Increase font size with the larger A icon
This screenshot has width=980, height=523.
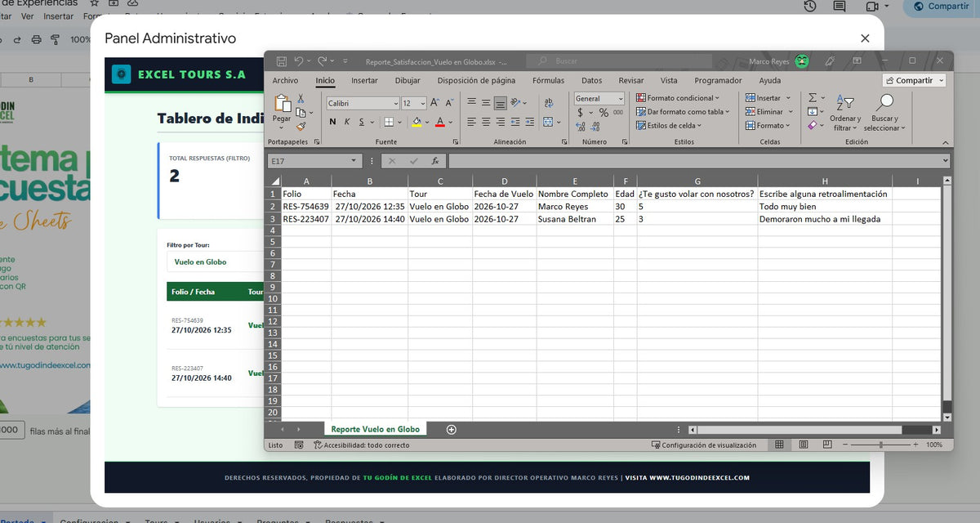434,103
